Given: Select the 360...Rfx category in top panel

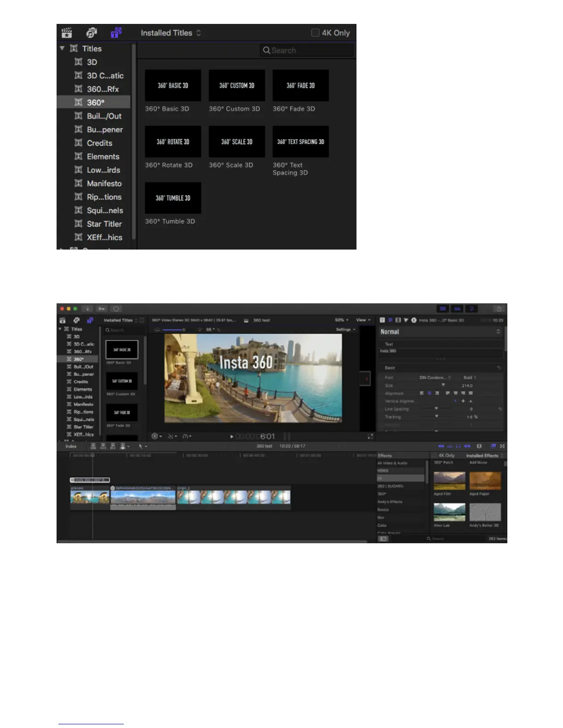Looking at the screenshot, I should (93, 89).
